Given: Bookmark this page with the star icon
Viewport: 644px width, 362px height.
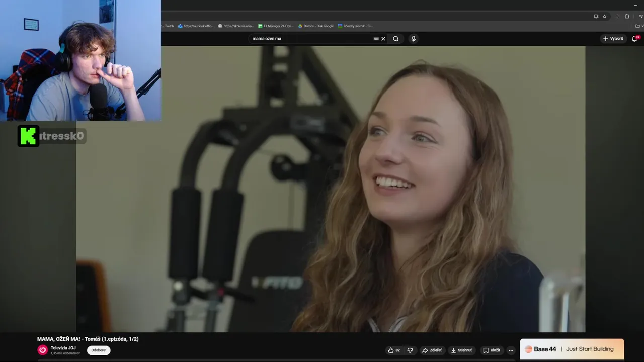Looking at the screenshot, I should pos(604,16).
